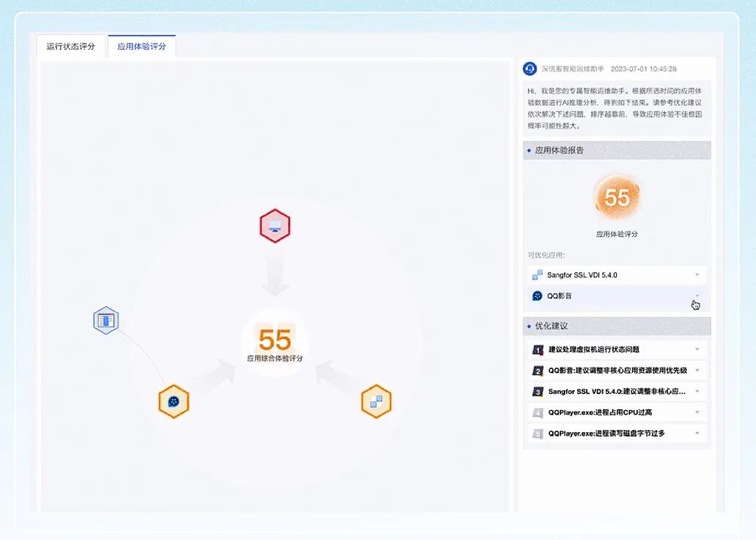This screenshot has height=540, width=756.
Task: Click the Sangfor SSL VDI 5.4.0 app icon
Action: [x=536, y=274]
